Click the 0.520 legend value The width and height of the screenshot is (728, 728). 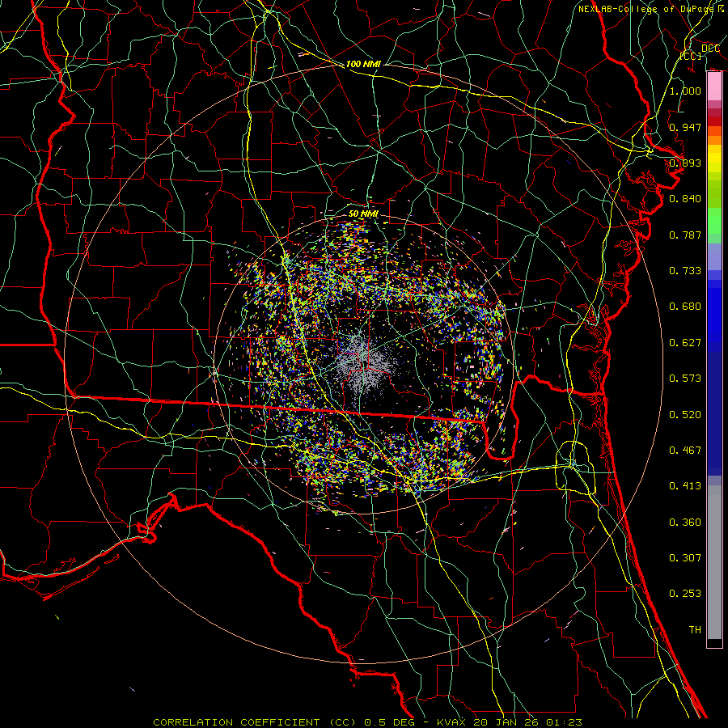point(685,415)
